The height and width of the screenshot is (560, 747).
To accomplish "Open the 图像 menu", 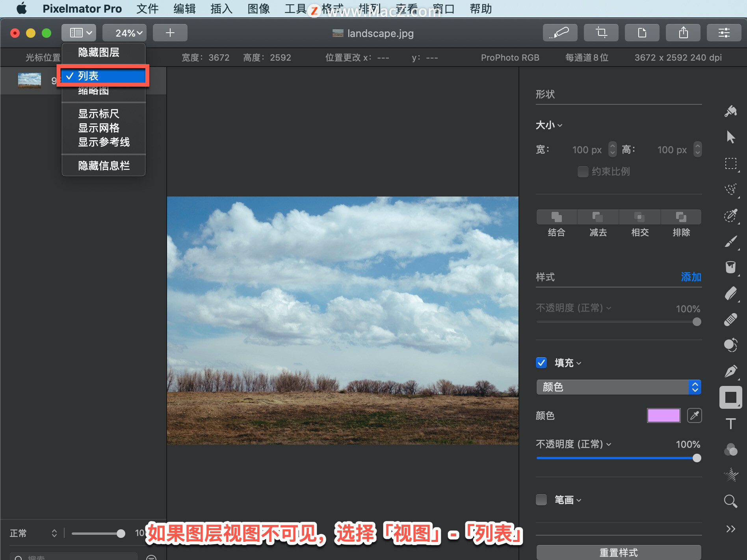I will pos(258,9).
